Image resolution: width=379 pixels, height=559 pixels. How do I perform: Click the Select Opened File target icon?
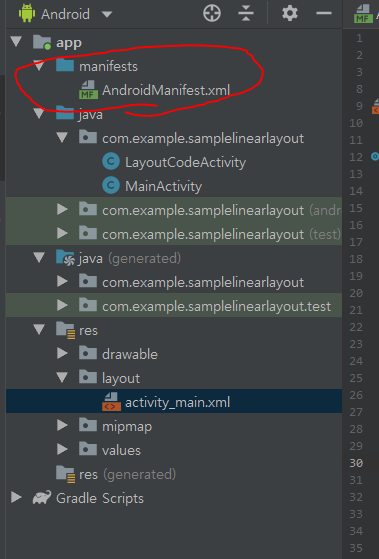[x=212, y=14]
